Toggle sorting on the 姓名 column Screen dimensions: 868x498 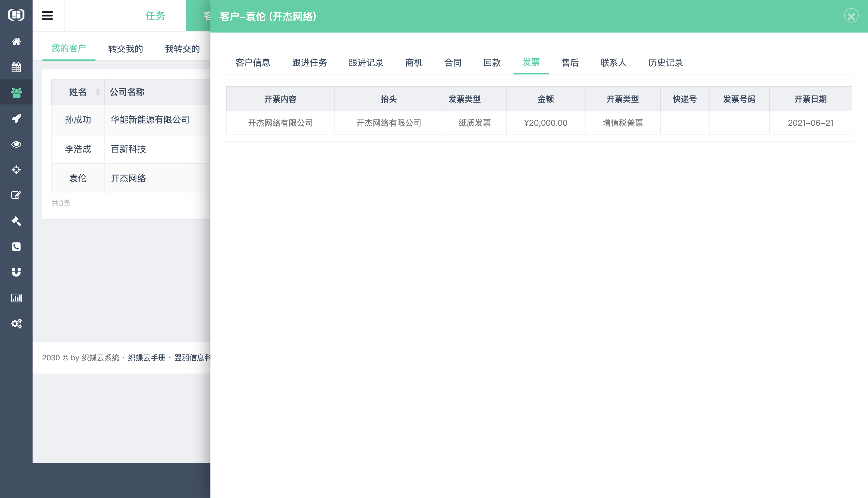(x=98, y=92)
